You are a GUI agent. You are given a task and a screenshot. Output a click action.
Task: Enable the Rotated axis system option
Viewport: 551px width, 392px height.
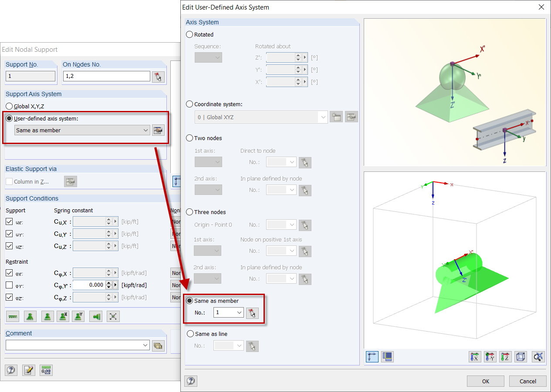point(190,34)
